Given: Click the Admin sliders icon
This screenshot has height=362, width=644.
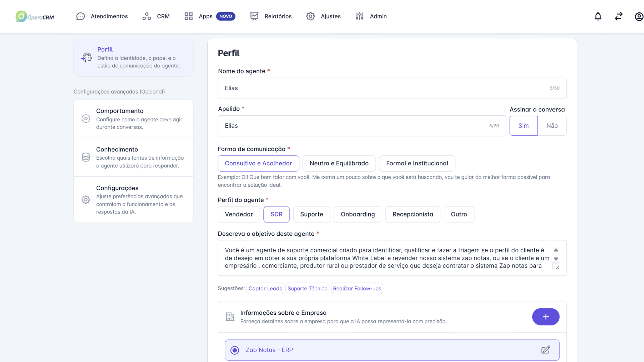Looking at the screenshot, I should pyautogui.click(x=360, y=16).
